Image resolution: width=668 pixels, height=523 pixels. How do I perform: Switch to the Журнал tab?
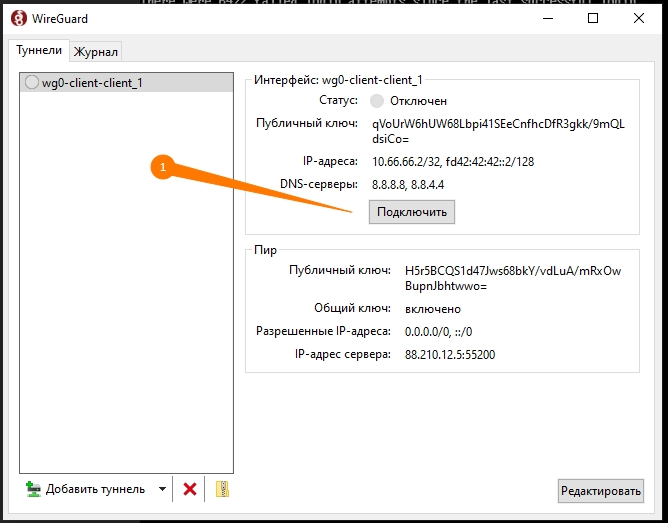[x=95, y=52]
